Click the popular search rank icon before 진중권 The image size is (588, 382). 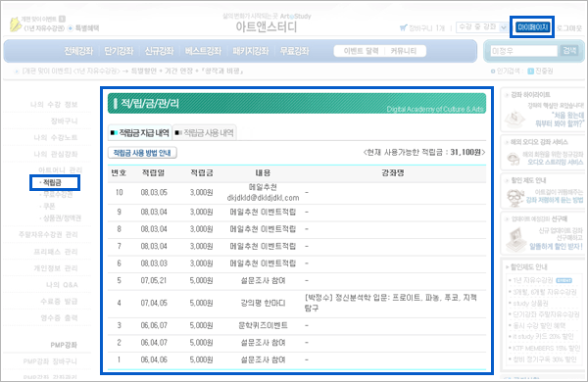click(530, 72)
